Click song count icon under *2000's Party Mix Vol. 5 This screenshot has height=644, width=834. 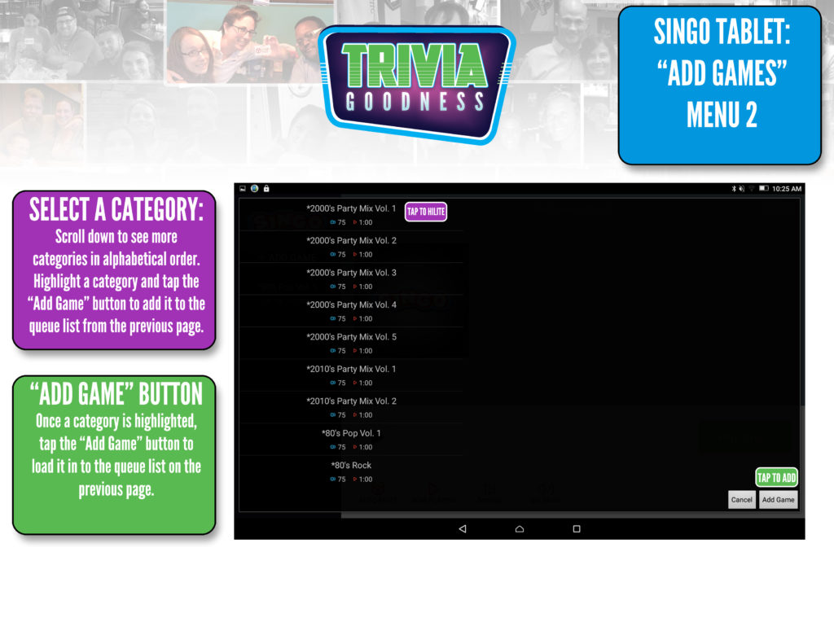[333, 351]
